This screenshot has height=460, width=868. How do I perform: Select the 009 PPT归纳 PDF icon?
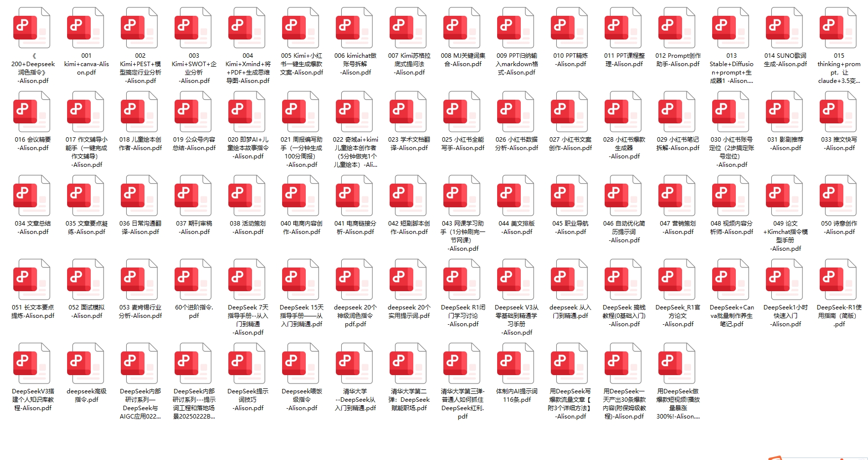point(515,28)
